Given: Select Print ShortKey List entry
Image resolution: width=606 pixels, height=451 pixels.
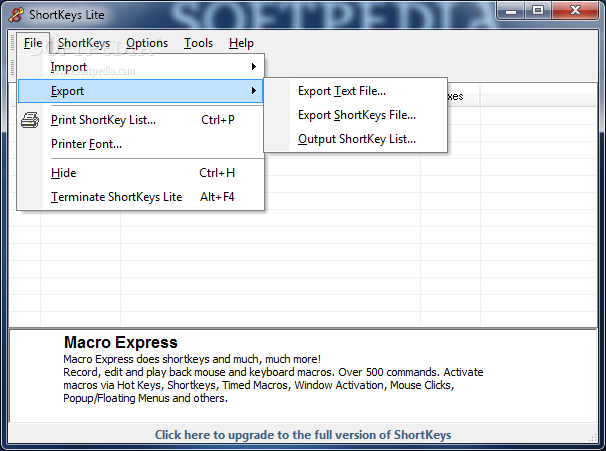Looking at the screenshot, I should coord(141,120).
